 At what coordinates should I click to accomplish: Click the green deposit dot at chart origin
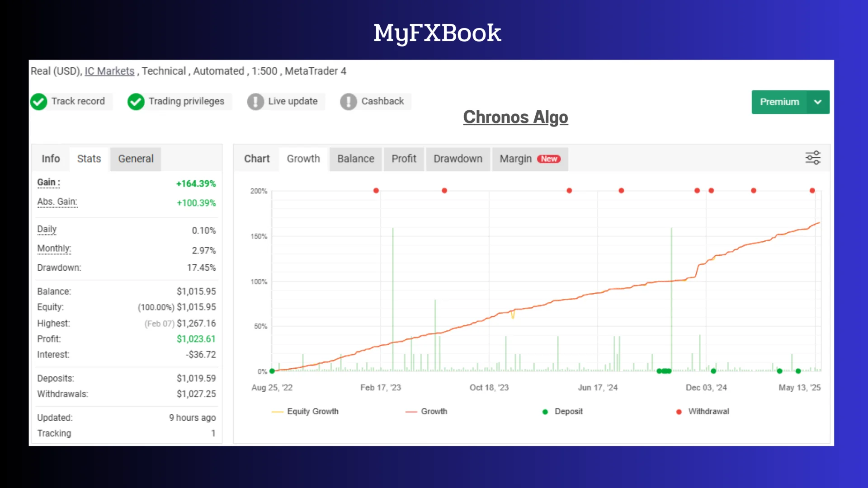pos(272,371)
